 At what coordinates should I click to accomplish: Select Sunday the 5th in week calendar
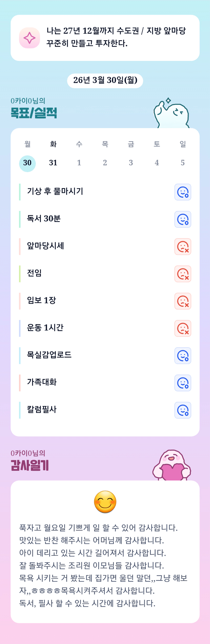[x=183, y=163]
